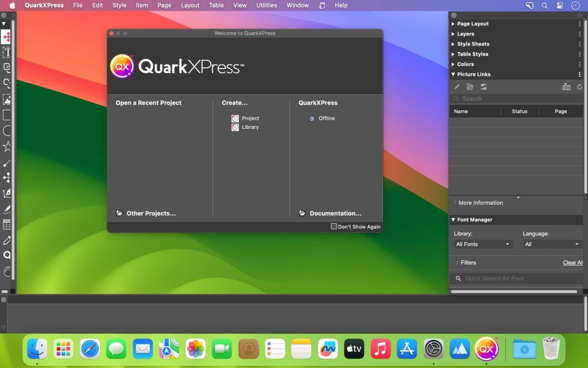Select the Project radio option under Create
588x368 pixels.
coord(235,118)
